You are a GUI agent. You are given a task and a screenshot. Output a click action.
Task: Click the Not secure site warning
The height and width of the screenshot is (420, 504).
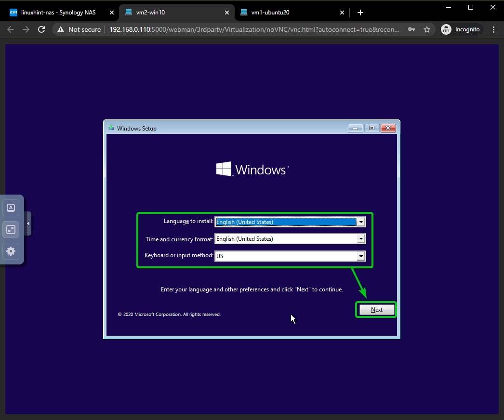pyautogui.click(x=79, y=29)
